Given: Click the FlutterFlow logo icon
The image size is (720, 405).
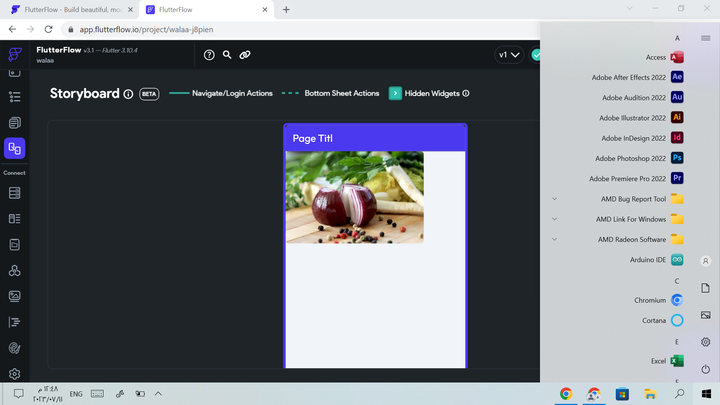Looking at the screenshot, I should pyautogui.click(x=14, y=55).
